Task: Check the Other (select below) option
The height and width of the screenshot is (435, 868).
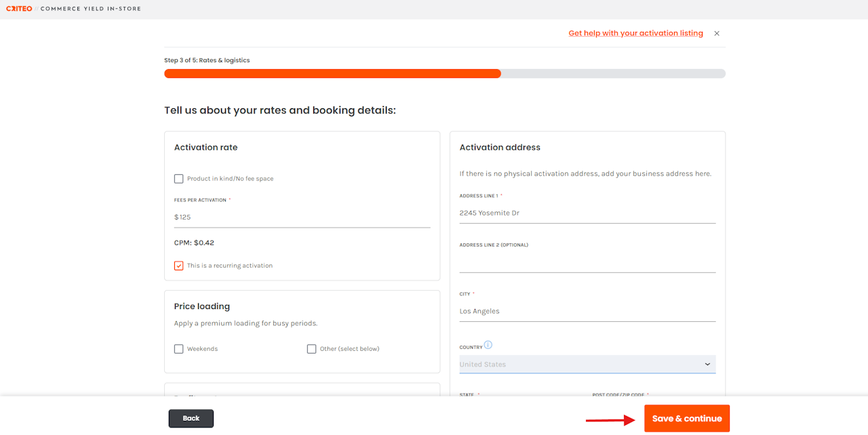Action: point(312,349)
